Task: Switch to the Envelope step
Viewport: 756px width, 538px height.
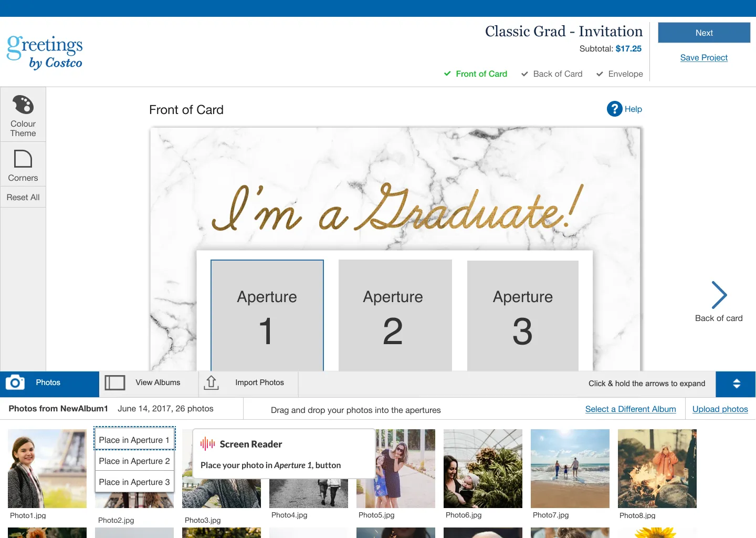Action: tap(619, 74)
